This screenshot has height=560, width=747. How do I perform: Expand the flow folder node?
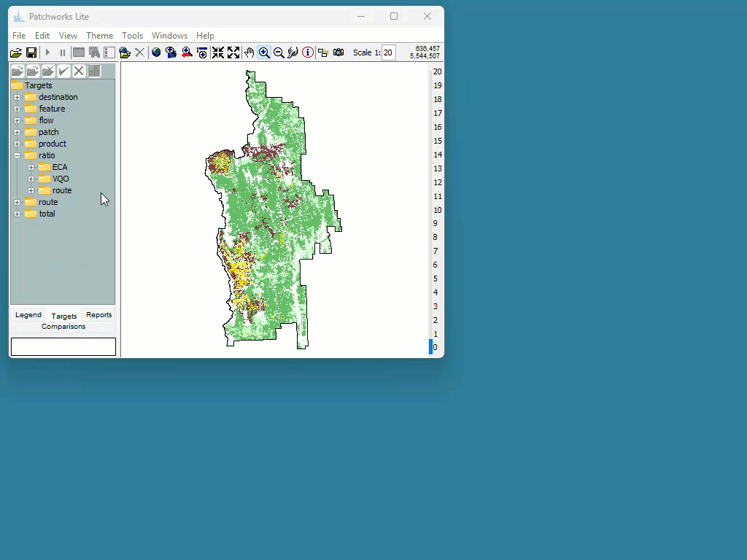click(18, 120)
